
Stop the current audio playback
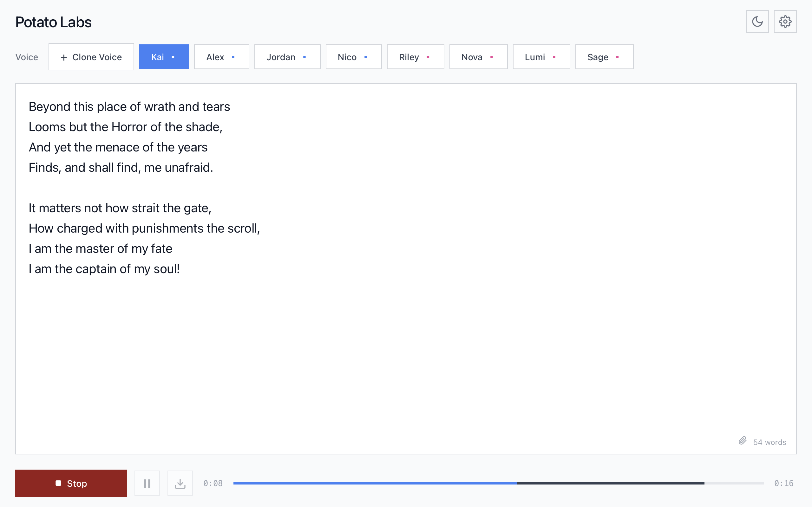(x=71, y=483)
